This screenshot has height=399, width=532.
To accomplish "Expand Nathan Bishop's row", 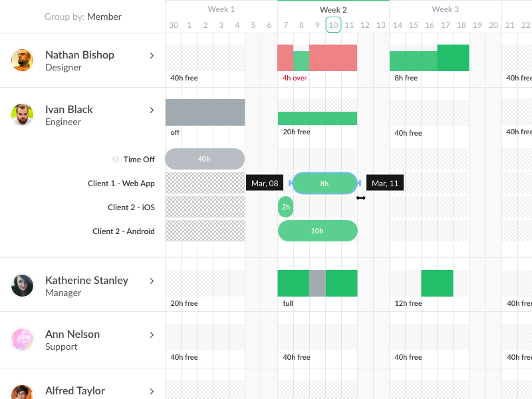I will 152,56.
